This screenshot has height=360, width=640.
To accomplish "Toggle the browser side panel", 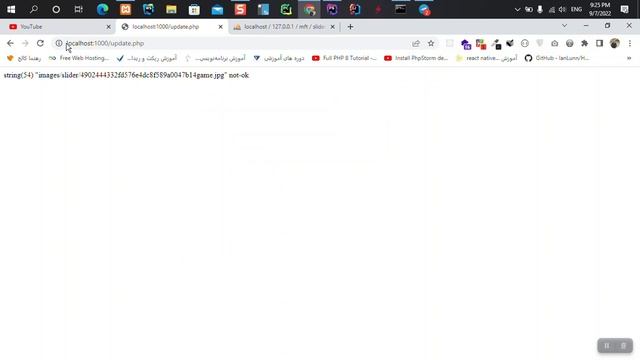I will (x=599, y=43).
